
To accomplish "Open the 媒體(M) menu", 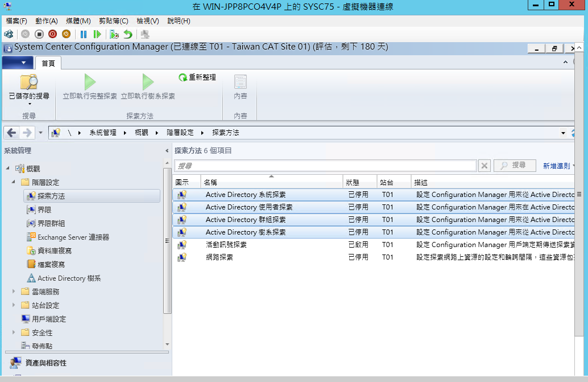I will pyautogui.click(x=78, y=21).
